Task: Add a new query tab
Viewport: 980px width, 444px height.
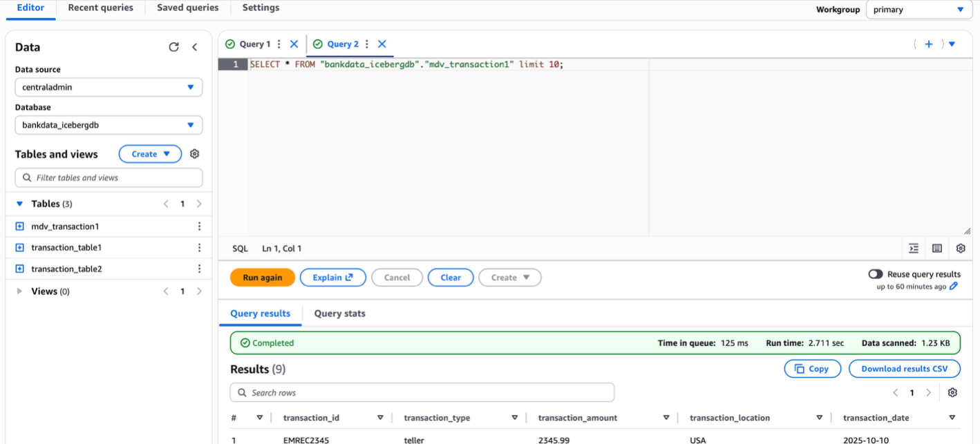Action: tap(928, 44)
